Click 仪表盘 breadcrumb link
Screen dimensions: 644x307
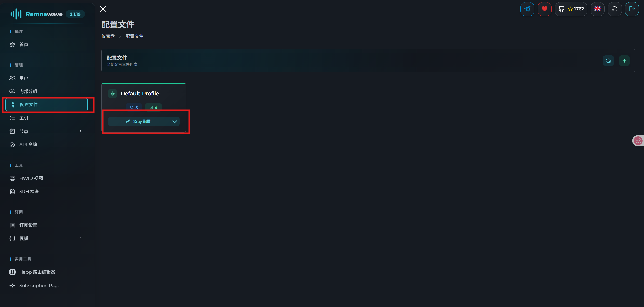pyautogui.click(x=108, y=36)
